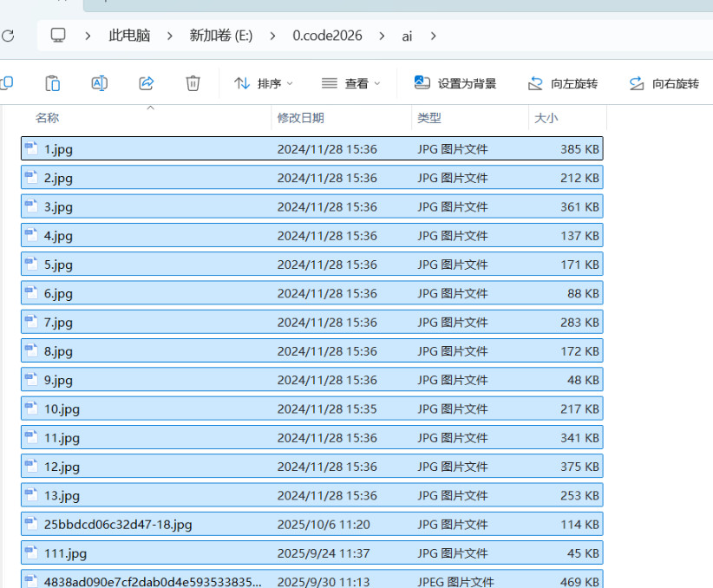Click 向右旋转 (Rotate right) button
Image resolution: width=713 pixels, height=588 pixels.
click(664, 83)
